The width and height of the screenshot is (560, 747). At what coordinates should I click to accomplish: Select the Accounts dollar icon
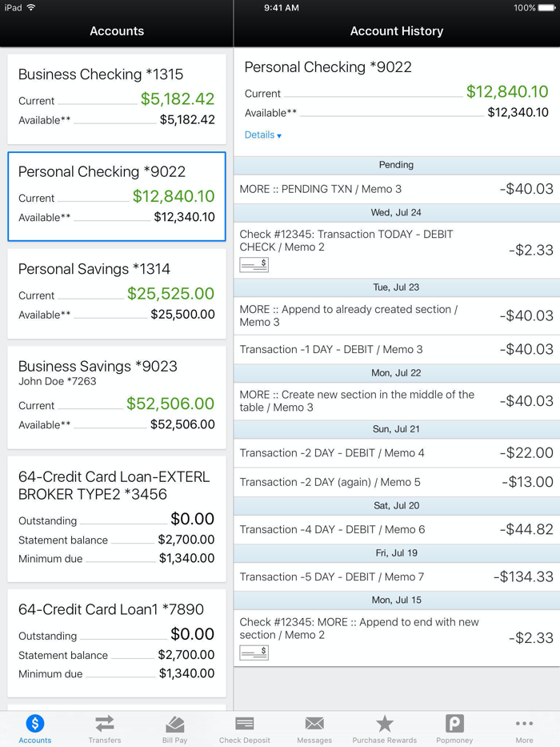point(34,728)
